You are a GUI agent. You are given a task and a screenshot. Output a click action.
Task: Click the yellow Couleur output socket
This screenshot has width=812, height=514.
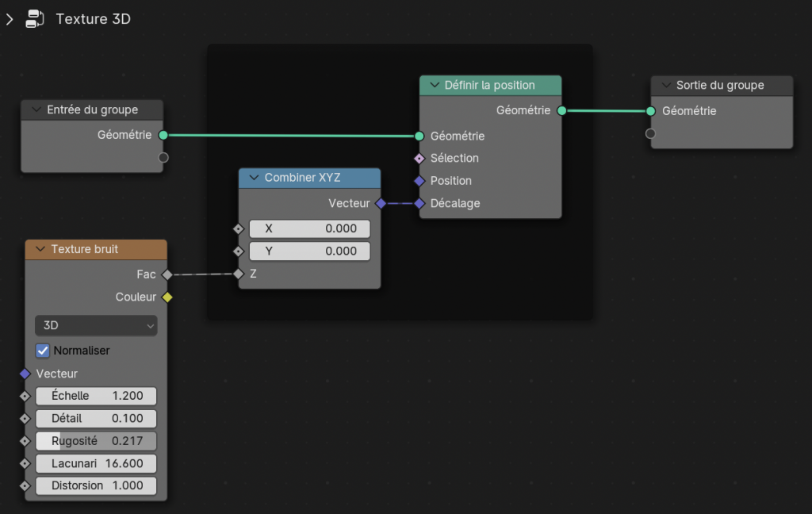tap(167, 297)
